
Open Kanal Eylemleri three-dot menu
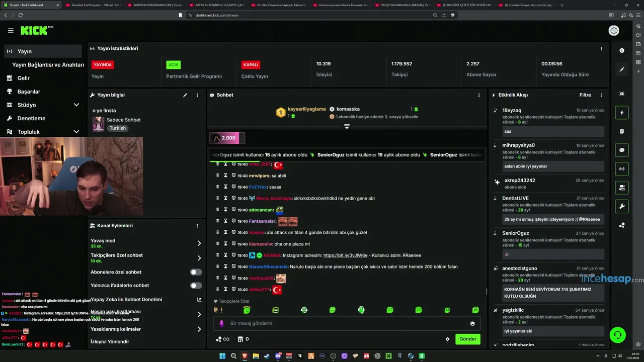click(197, 226)
